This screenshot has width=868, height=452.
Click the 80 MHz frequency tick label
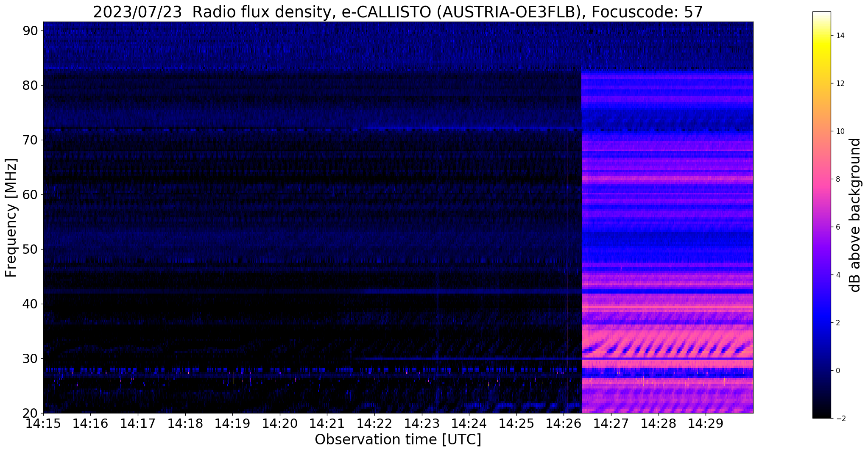tap(31, 85)
